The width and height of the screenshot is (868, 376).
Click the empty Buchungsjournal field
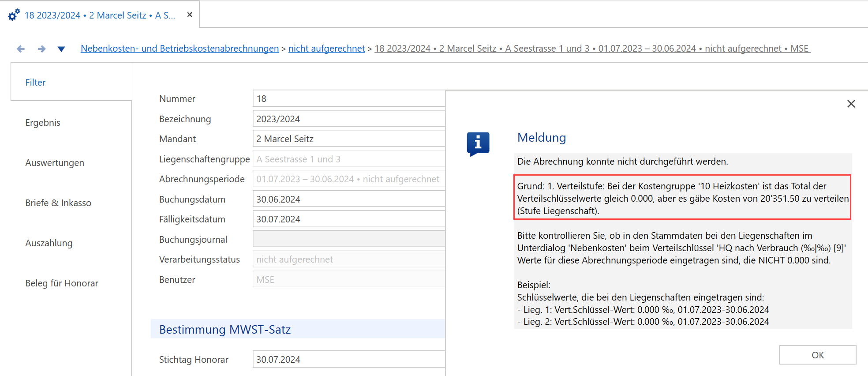[349, 239]
